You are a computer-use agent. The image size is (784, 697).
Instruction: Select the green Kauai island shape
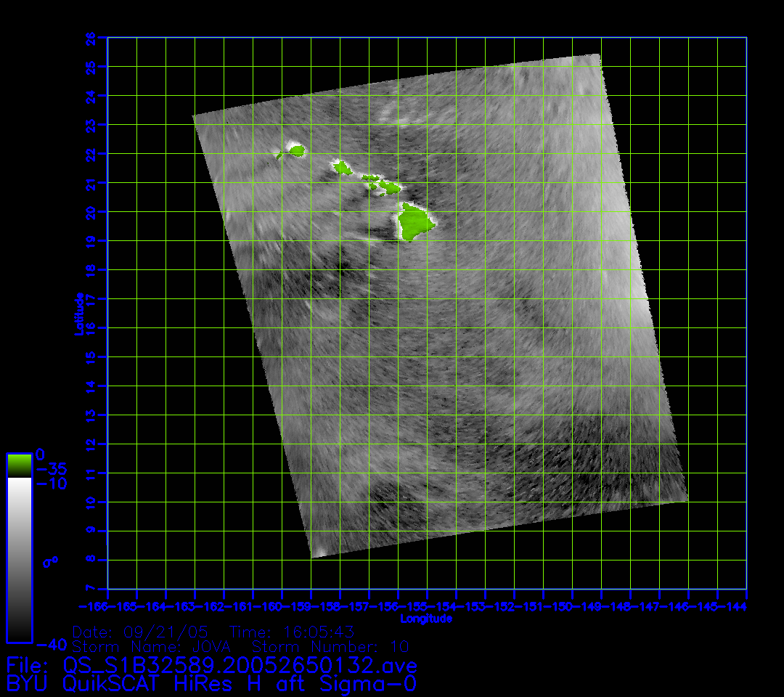click(x=296, y=151)
